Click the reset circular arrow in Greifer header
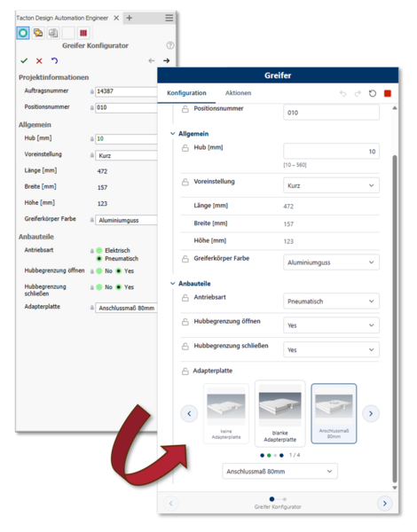The height and width of the screenshot is (532, 417). coord(373,93)
